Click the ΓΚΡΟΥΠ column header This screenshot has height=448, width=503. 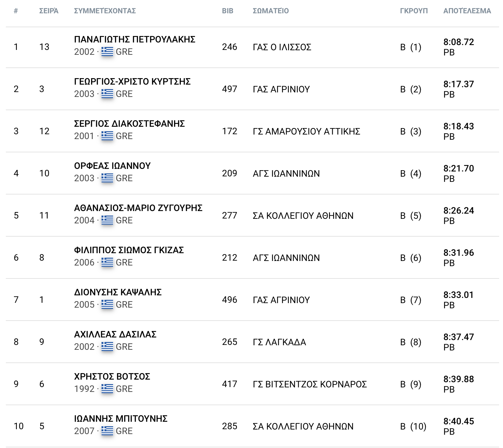(414, 11)
